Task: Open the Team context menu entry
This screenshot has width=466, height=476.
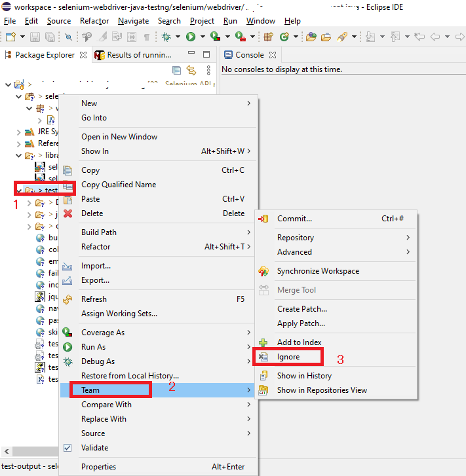Action: [x=157, y=390]
